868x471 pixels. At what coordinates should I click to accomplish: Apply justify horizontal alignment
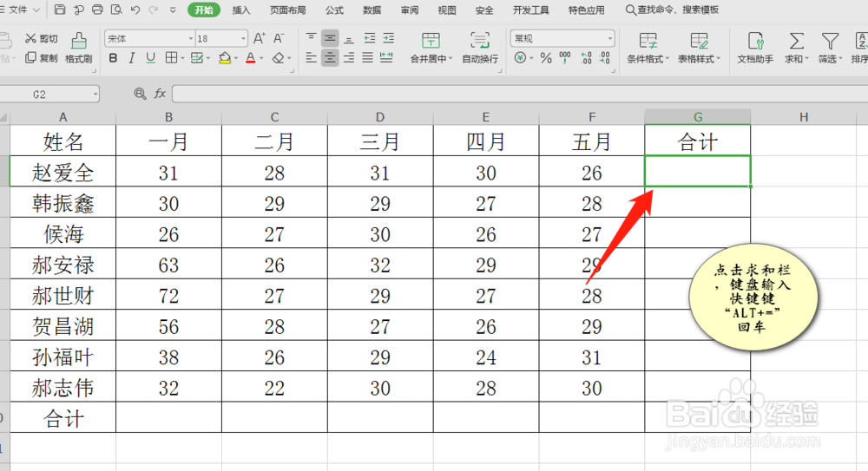(x=367, y=57)
